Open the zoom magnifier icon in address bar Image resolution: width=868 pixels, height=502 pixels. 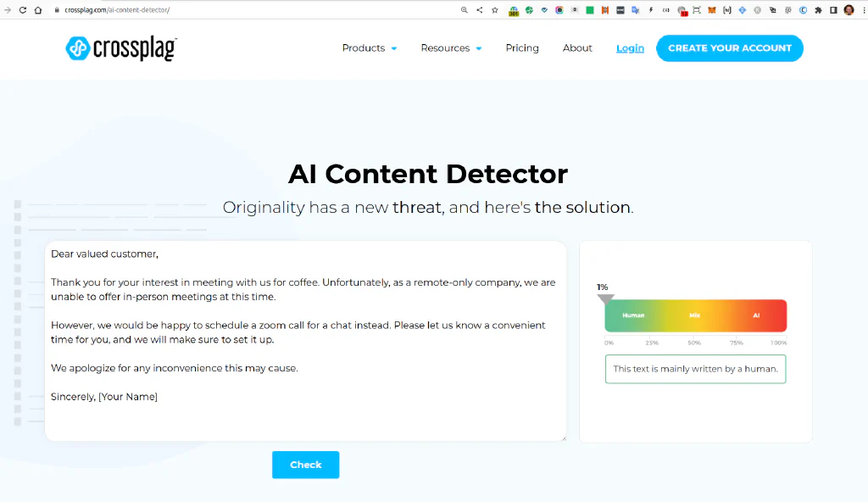click(x=465, y=10)
